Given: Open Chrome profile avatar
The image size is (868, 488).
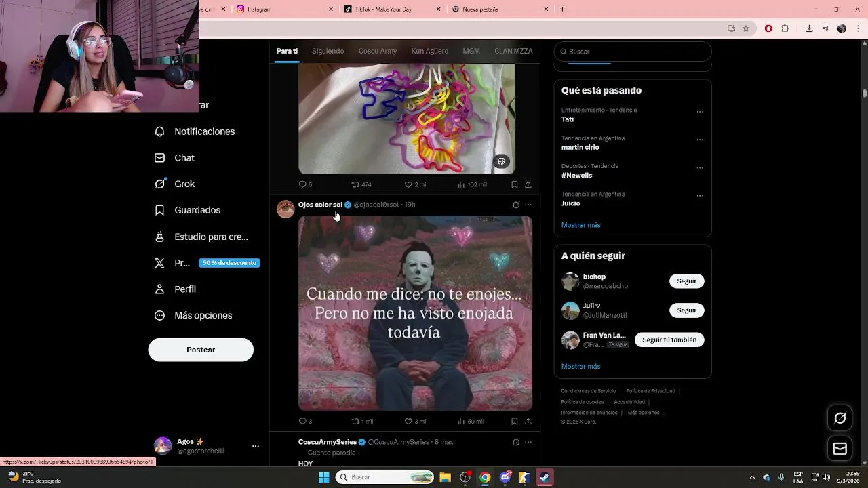Looking at the screenshot, I should [842, 28].
